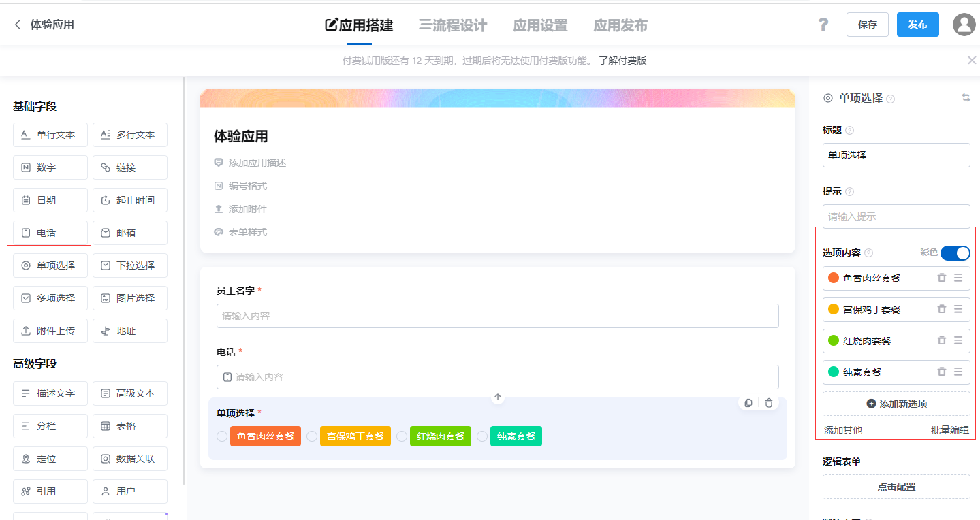Click inside the 提示 input field

896,216
